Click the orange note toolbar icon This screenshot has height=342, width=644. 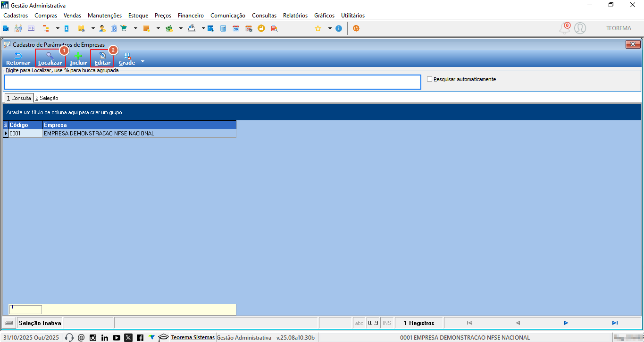146,28
